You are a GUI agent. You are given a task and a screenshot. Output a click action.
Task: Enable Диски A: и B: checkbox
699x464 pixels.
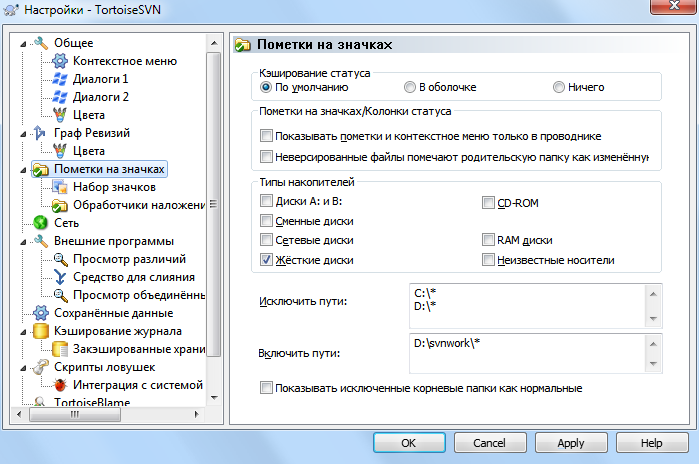point(266,201)
